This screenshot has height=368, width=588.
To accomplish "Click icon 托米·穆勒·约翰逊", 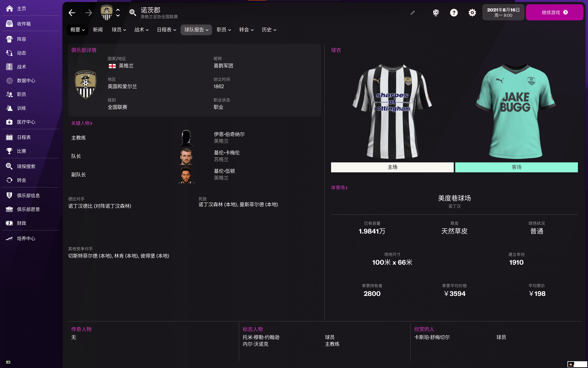I will (x=261, y=337).
